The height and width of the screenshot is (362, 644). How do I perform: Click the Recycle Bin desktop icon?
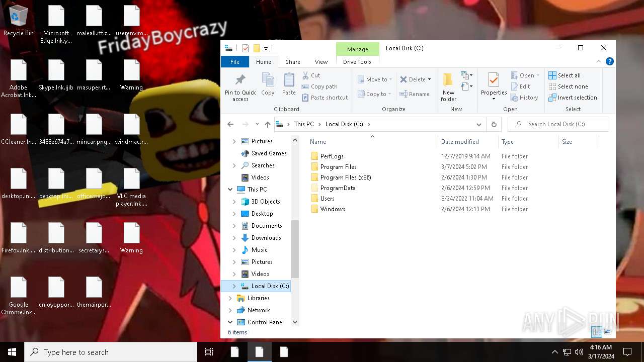point(19,21)
